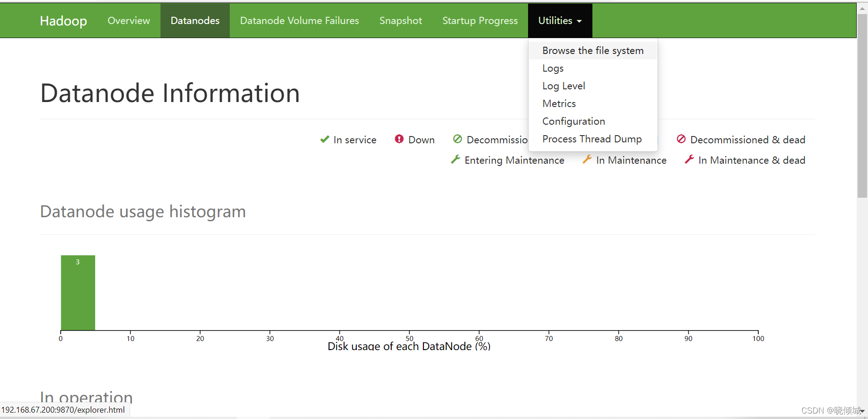868x419 pixels.
Task: Select the Datanodes tab
Action: [195, 20]
